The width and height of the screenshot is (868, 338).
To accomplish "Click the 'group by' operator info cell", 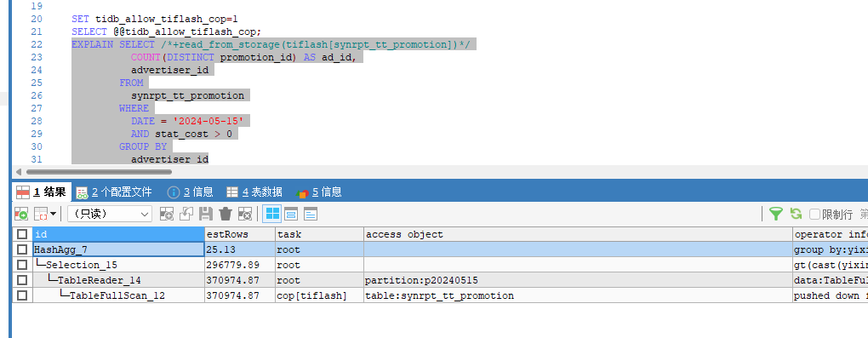I will (x=830, y=250).
